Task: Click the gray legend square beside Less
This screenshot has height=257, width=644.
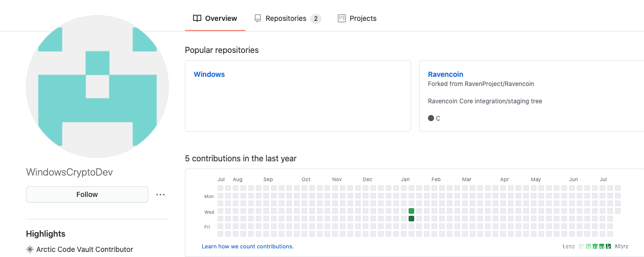Action: tap(582, 246)
